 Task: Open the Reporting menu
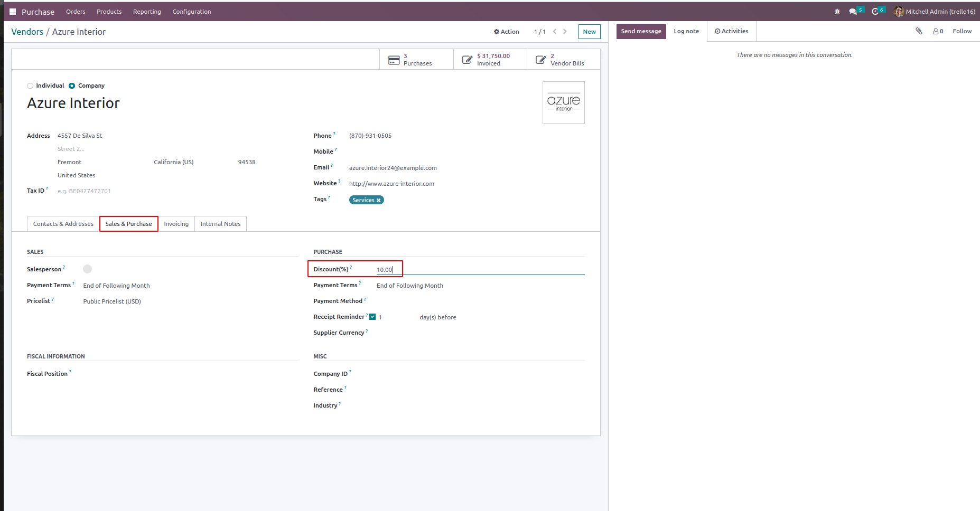[x=147, y=12]
